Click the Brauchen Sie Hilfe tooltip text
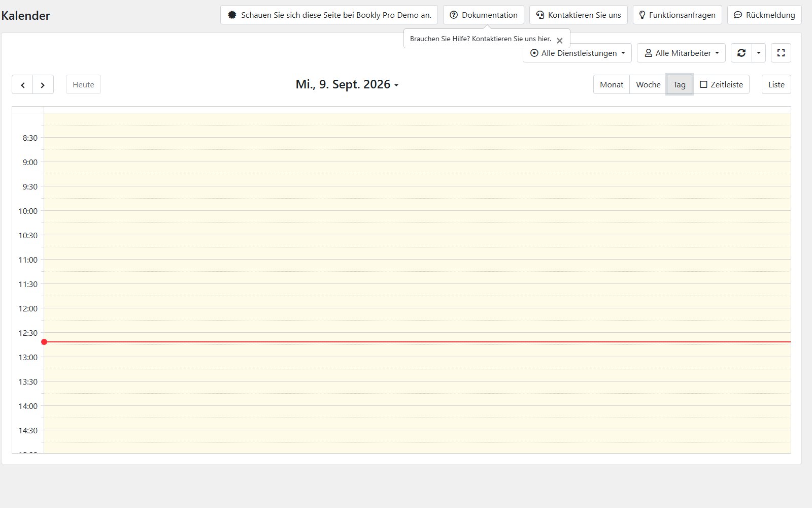 (481, 39)
